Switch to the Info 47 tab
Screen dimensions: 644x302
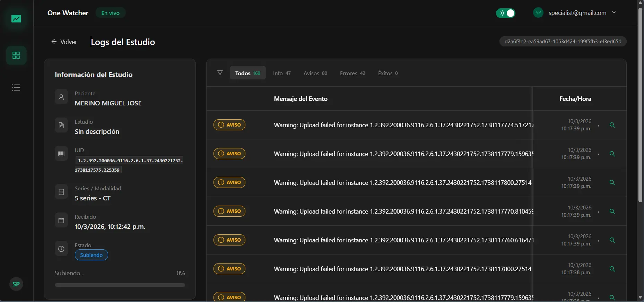[282, 73]
